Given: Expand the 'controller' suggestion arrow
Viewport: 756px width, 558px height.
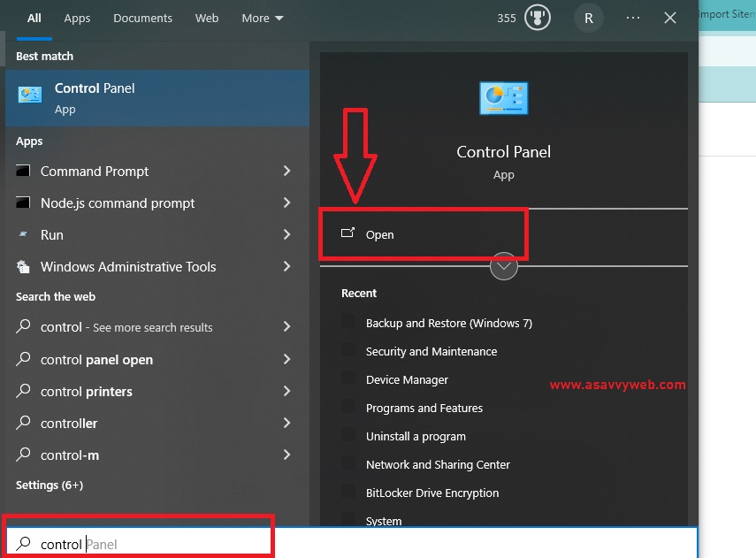Looking at the screenshot, I should click(286, 423).
